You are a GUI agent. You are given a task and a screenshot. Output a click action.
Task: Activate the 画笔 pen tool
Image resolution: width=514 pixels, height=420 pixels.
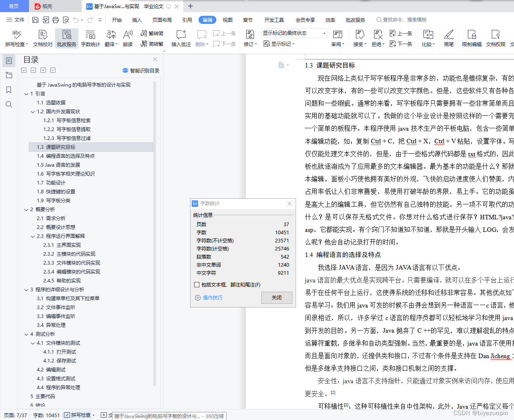[x=449, y=38]
